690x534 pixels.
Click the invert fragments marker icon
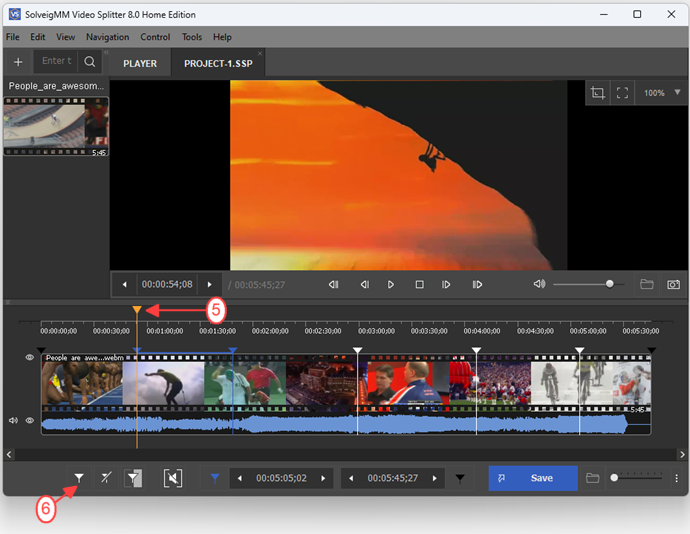coord(133,478)
